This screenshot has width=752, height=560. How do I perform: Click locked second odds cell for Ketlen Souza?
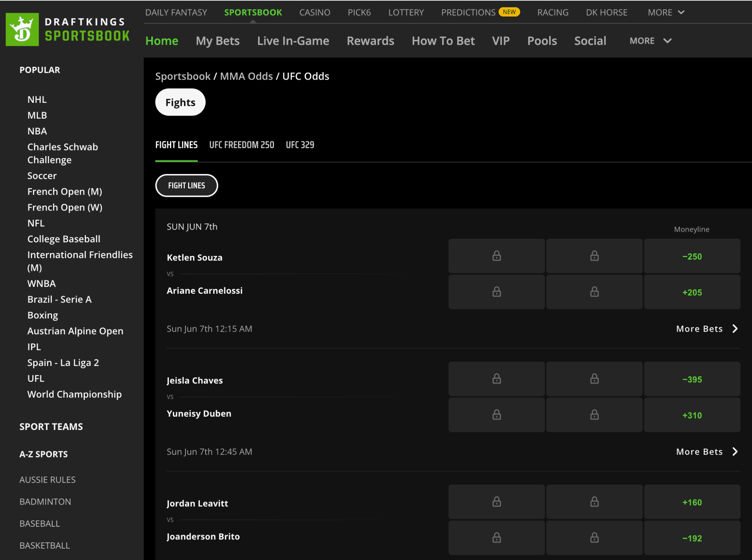point(594,256)
